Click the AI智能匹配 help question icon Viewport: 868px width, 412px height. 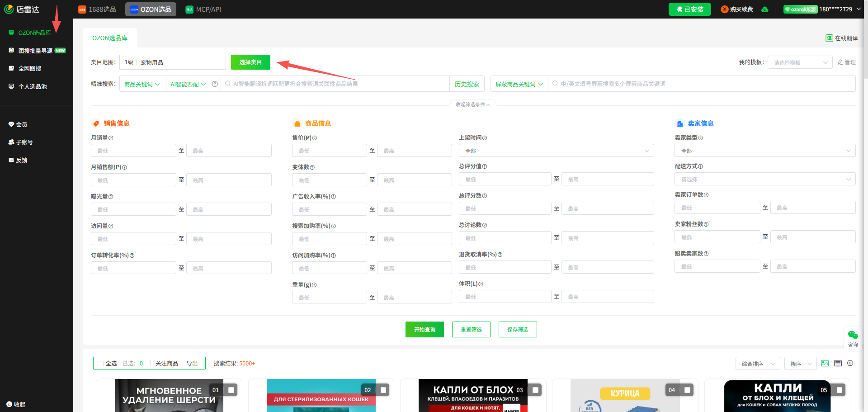(x=215, y=84)
